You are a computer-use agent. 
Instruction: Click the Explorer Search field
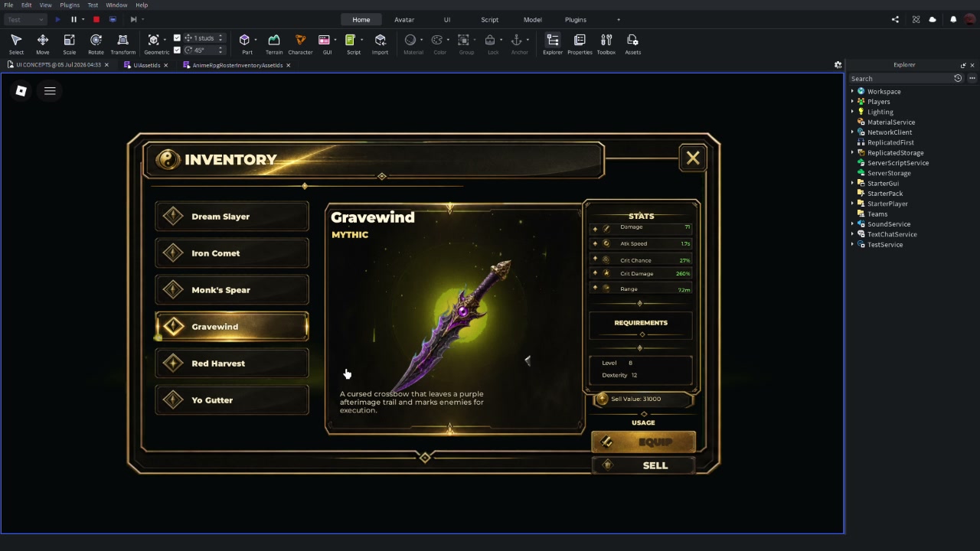click(x=900, y=78)
